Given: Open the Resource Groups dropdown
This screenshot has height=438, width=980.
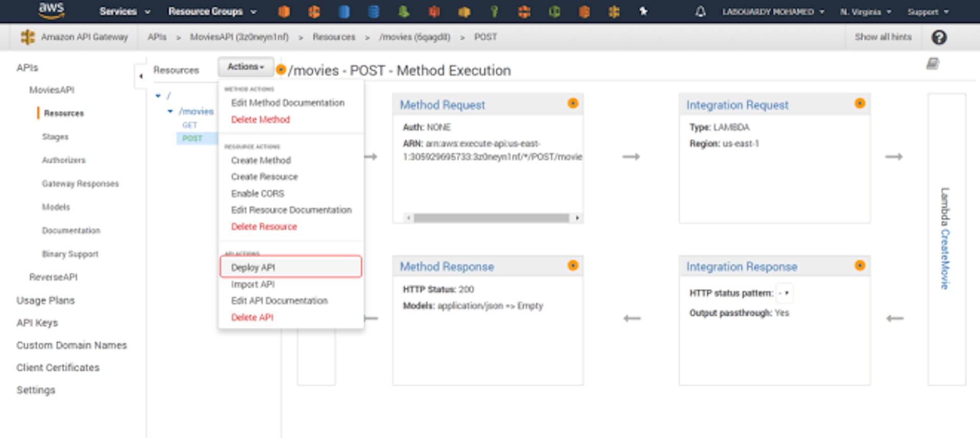Looking at the screenshot, I should coord(212,11).
